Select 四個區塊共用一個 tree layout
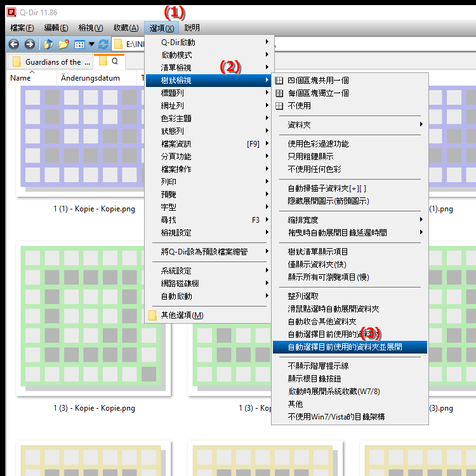Image resolution: width=476 pixels, height=476 pixels. (350, 81)
